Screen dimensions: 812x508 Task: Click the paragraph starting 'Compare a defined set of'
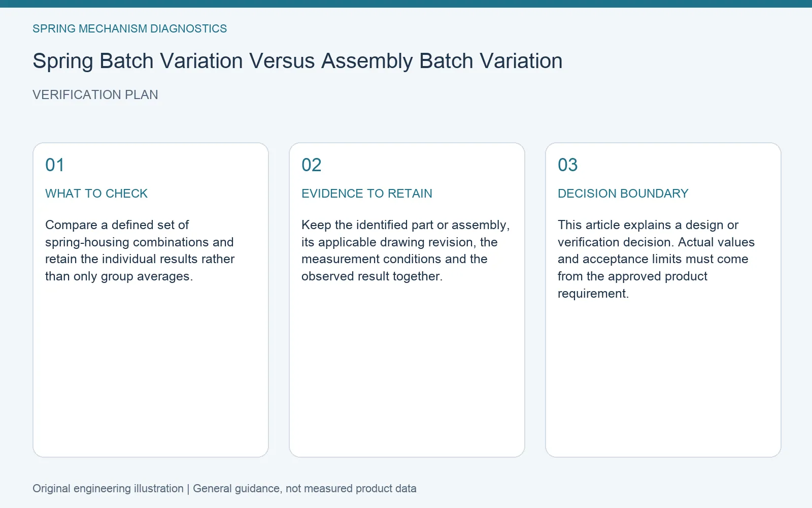click(x=140, y=250)
